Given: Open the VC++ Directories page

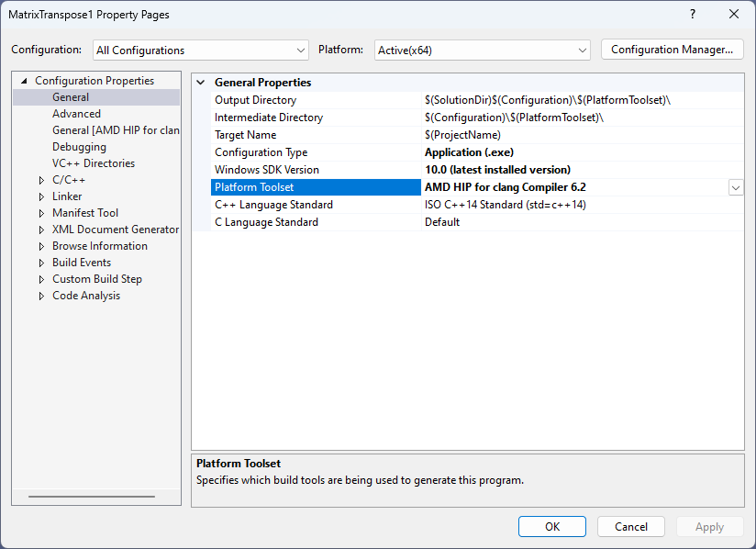Looking at the screenshot, I should coord(93,163).
